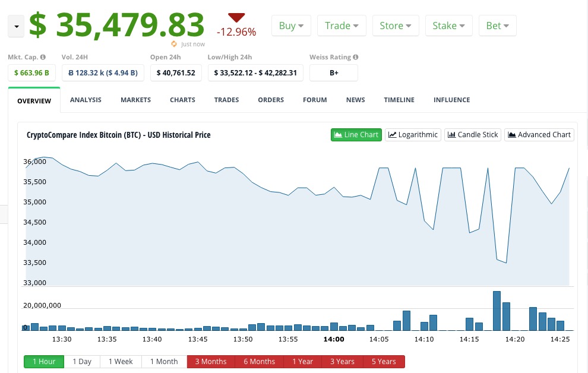This screenshot has height=373, width=588.
Task: Click the 14:00 marker on the time axis
Action: pyautogui.click(x=333, y=339)
